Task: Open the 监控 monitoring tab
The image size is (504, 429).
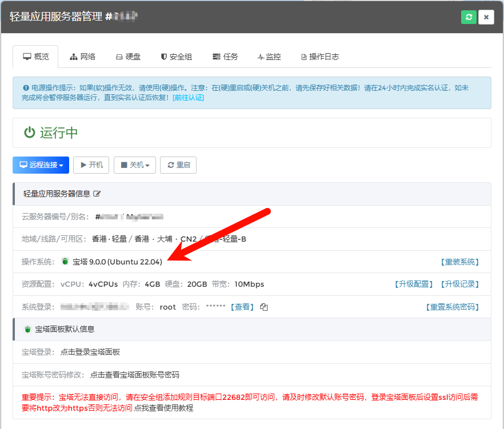Action: [269, 57]
